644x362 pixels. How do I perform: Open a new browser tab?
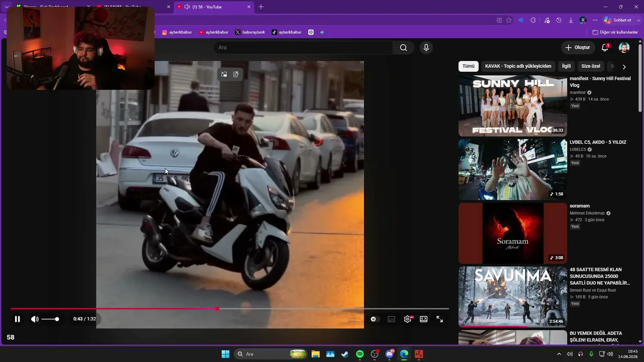[261, 7]
